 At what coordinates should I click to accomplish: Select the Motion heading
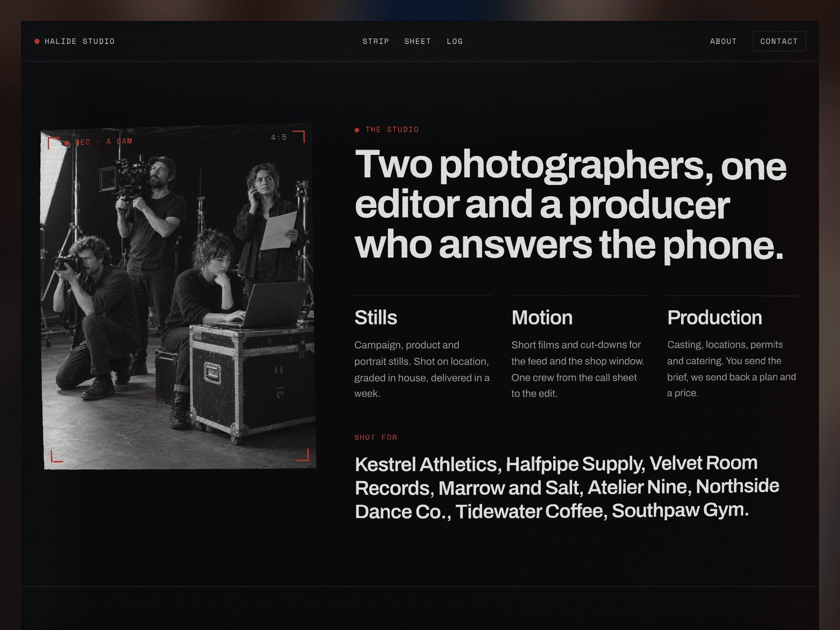coord(542,318)
